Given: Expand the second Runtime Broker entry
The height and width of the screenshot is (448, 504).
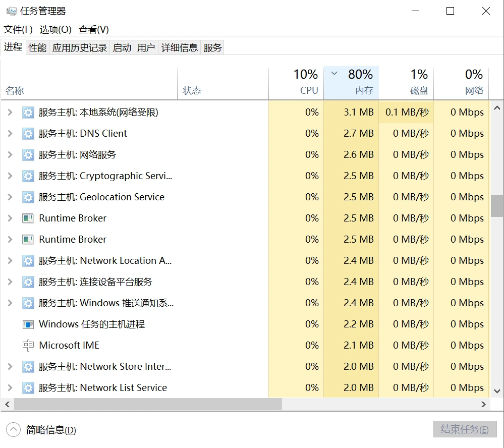Looking at the screenshot, I should [x=10, y=240].
